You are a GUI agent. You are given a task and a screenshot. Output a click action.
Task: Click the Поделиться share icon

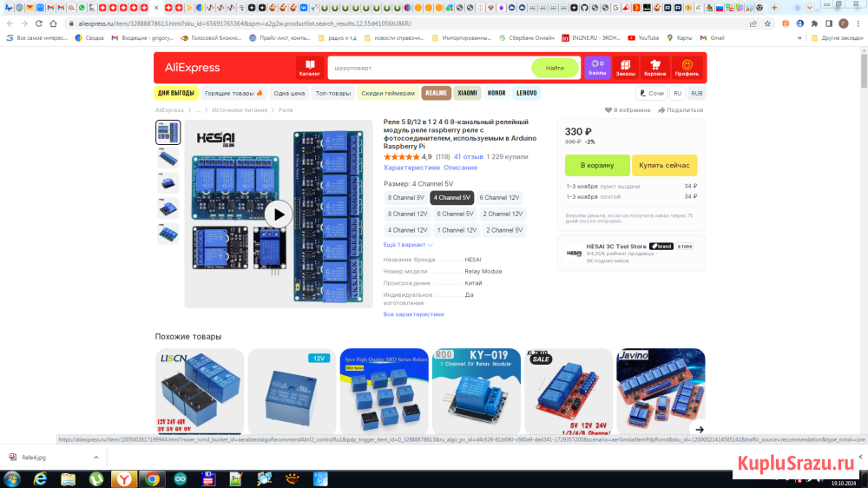tap(661, 110)
